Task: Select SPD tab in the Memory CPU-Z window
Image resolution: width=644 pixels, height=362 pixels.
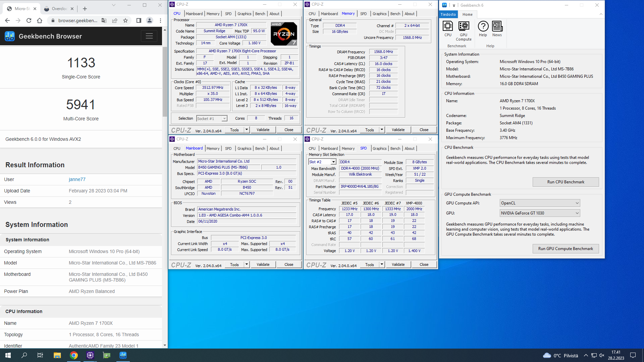Action: [x=363, y=14]
